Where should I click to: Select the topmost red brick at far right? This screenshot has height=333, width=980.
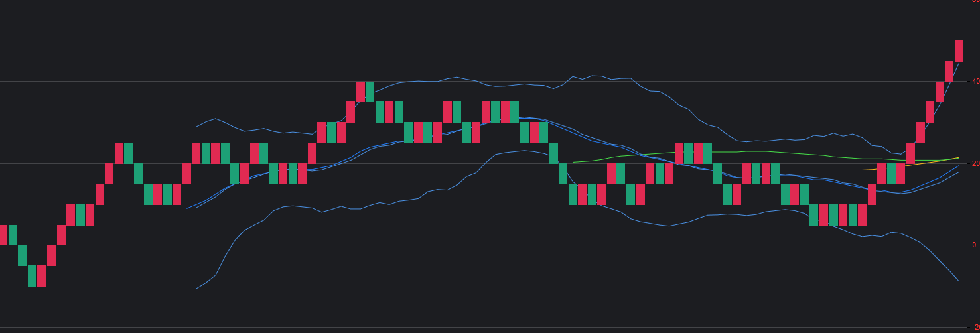959,51
